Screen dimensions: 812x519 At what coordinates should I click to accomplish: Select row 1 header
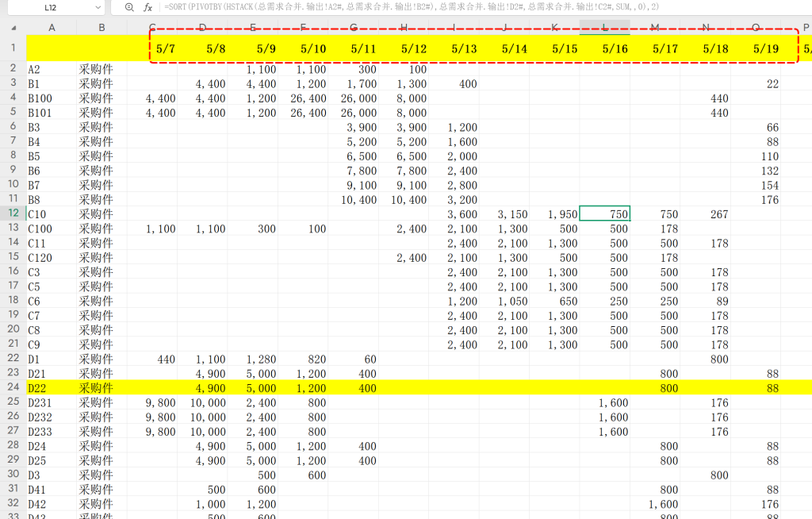click(x=13, y=48)
